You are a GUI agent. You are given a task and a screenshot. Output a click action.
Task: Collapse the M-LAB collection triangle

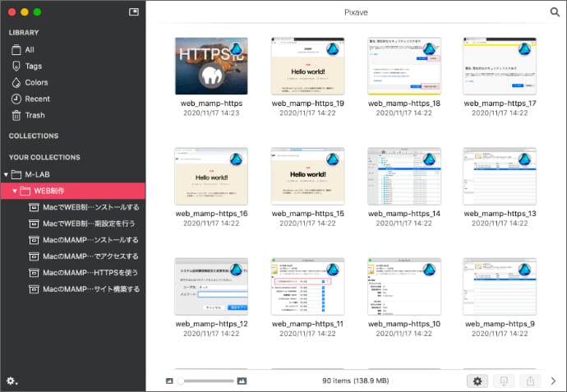click(x=7, y=174)
